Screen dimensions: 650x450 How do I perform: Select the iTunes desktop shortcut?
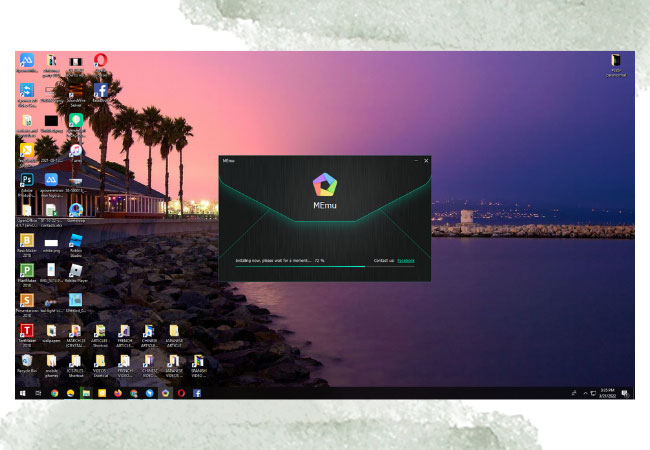click(76, 151)
